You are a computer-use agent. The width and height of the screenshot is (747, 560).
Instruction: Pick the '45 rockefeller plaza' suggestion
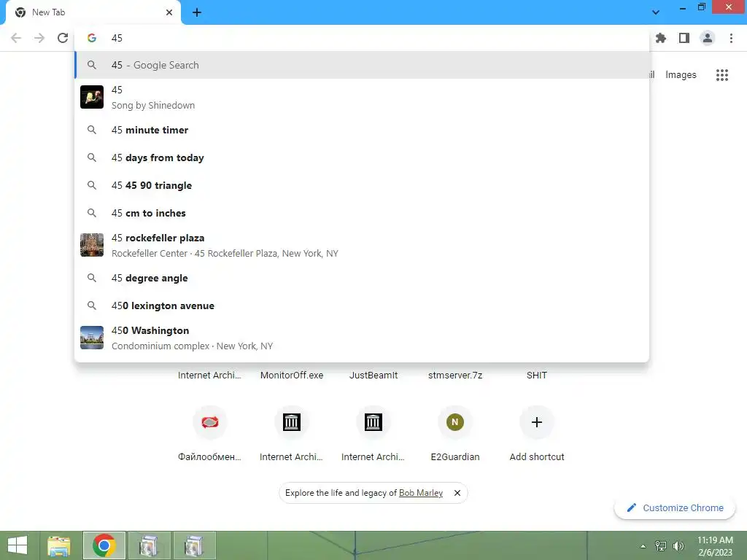pos(362,245)
